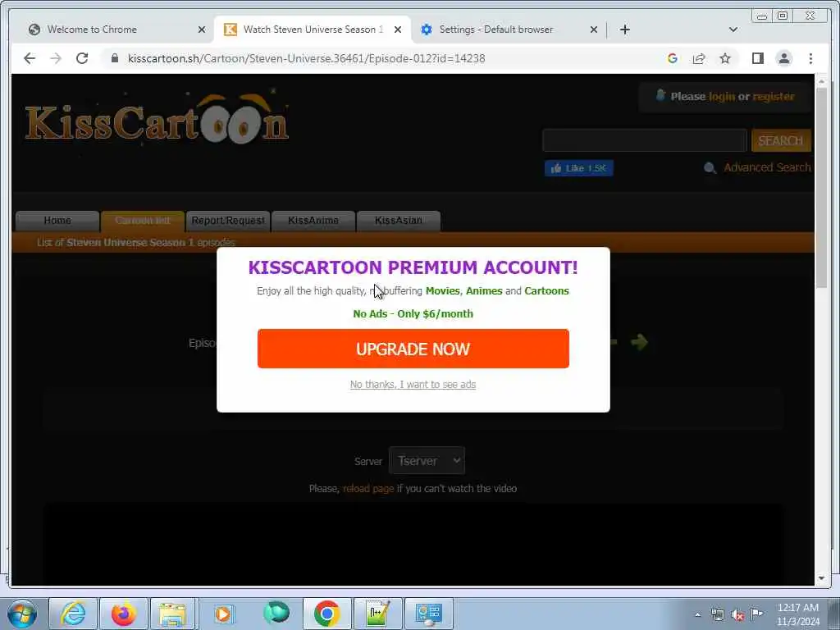Open the Home menu tab
The width and height of the screenshot is (840, 630).
coord(57,221)
